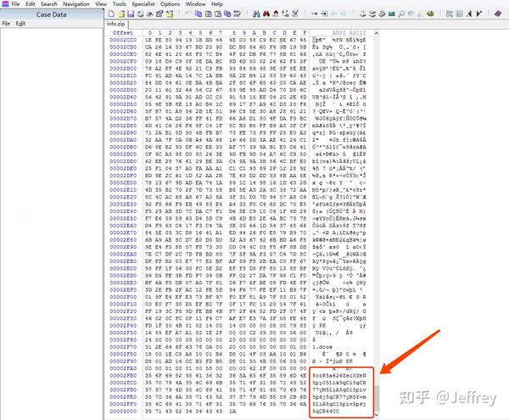Click the Case Data panel title
The image size is (509, 420).
pyautogui.click(x=51, y=14)
